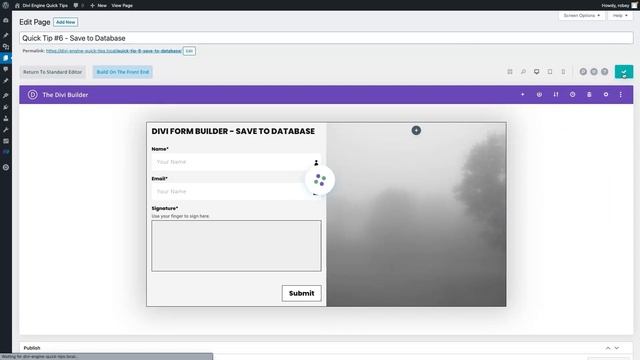Open Comments in the admin sidebar
The image size is (640, 360).
pyautogui.click(x=6, y=69)
